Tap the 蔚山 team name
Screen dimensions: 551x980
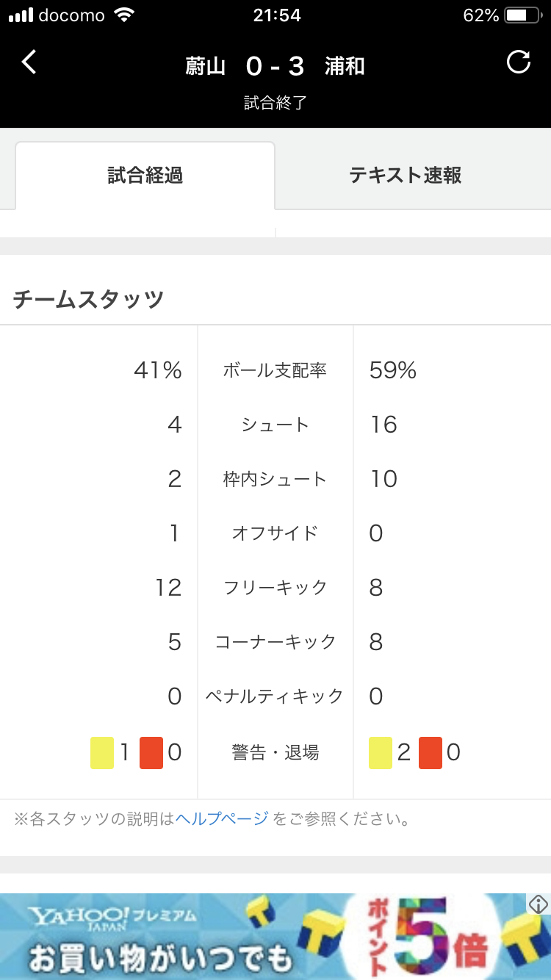click(x=205, y=67)
